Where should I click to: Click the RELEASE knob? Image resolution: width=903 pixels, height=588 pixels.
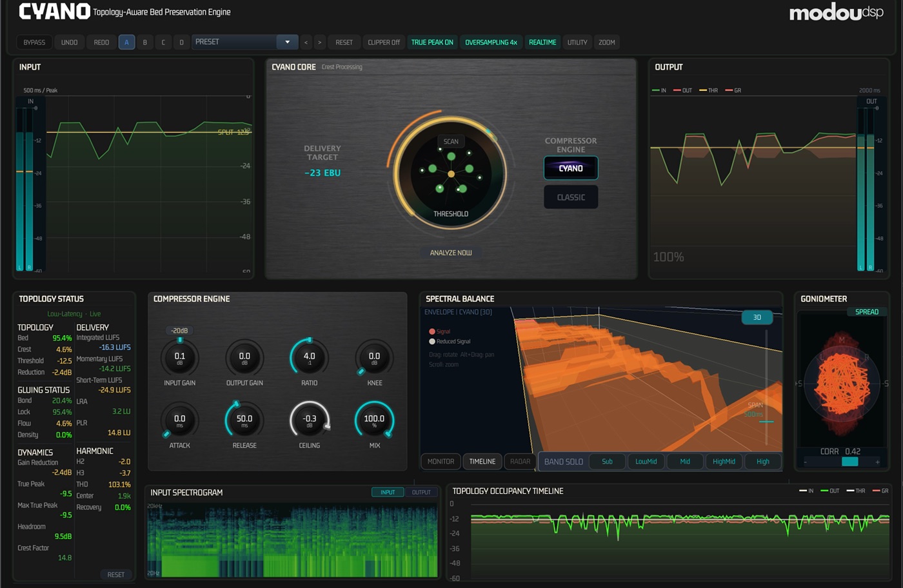click(x=244, y=420)
